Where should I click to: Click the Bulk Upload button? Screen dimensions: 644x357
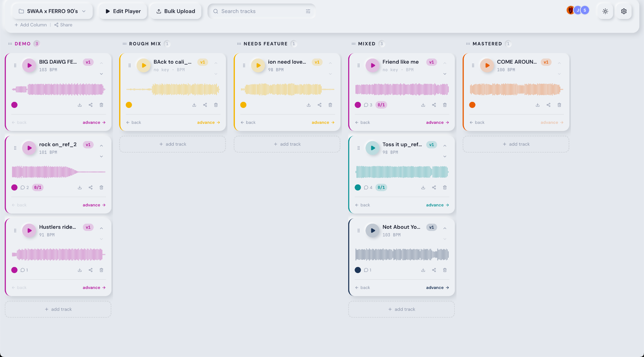tap(176, 11)
